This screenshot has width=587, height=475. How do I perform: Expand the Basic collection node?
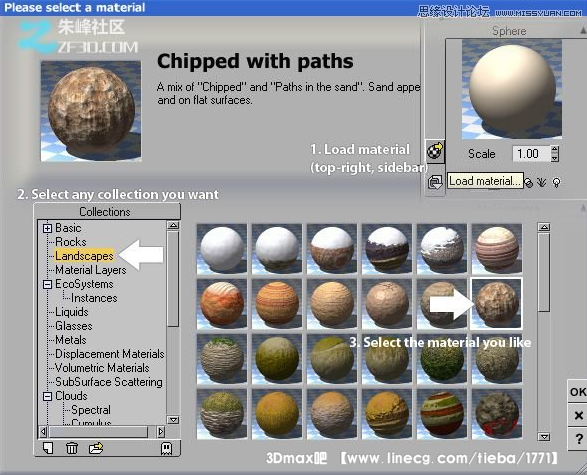point(47,228)
